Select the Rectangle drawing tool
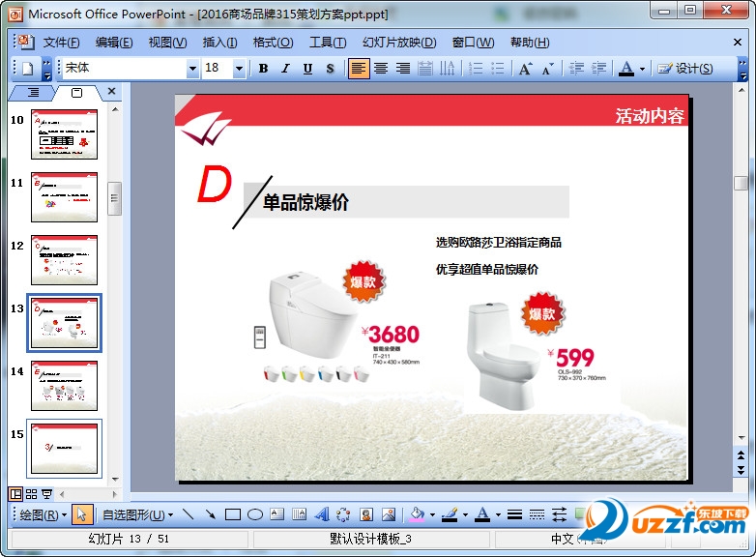The height and width of the screenshot is (557, 756). click(x=233, y=515)
